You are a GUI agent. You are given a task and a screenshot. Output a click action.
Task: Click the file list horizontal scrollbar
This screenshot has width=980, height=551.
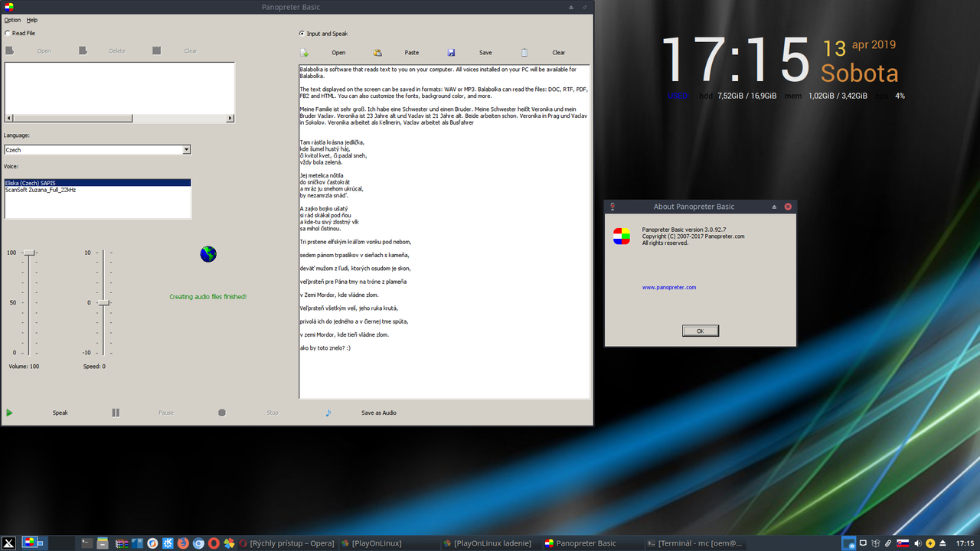pos(119,119)
